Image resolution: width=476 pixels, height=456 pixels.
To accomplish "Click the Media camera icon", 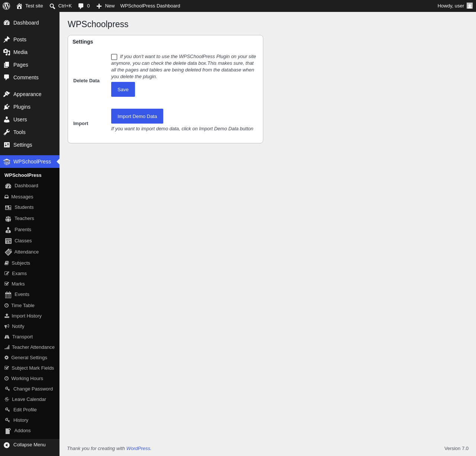I will tap(7, 52).
